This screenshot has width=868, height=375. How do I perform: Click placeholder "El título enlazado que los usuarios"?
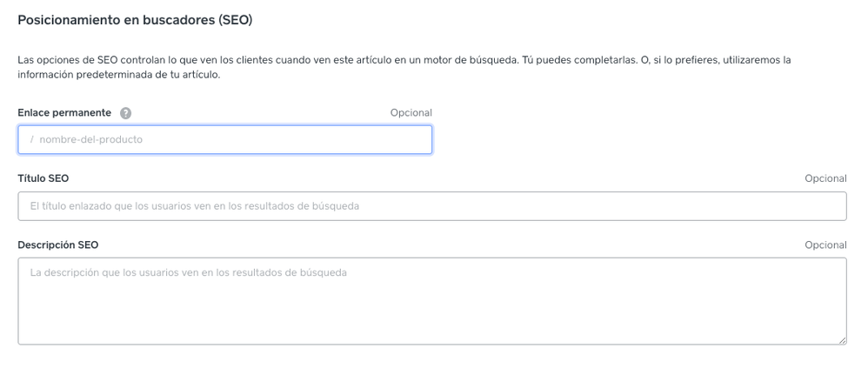[x=195, y=206]
